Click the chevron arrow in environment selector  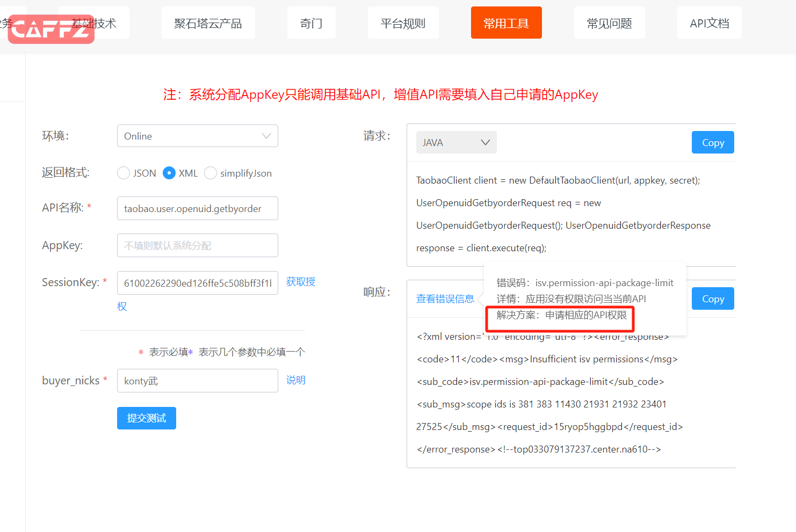click(266, 136)
